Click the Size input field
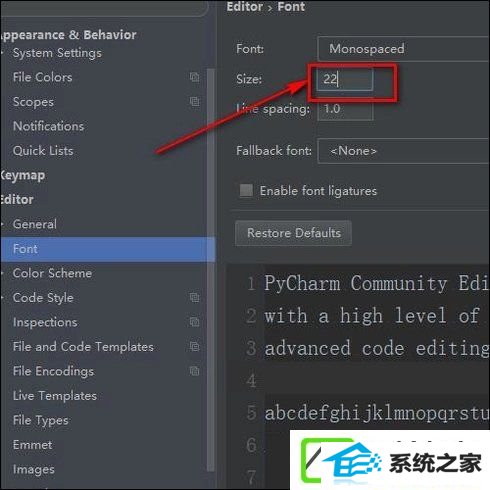The width and height of the screenshot is (490, 490). [x=345, y=79]
